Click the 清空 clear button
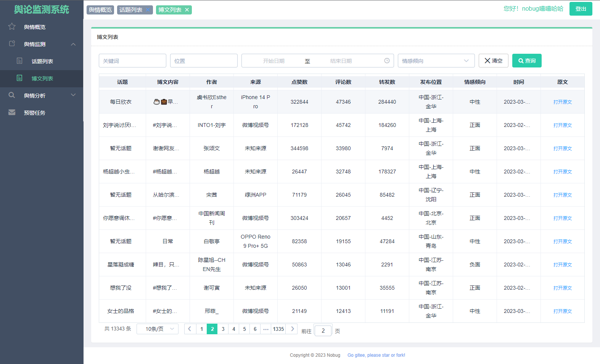The image size is (600, 364). point(494,61)
